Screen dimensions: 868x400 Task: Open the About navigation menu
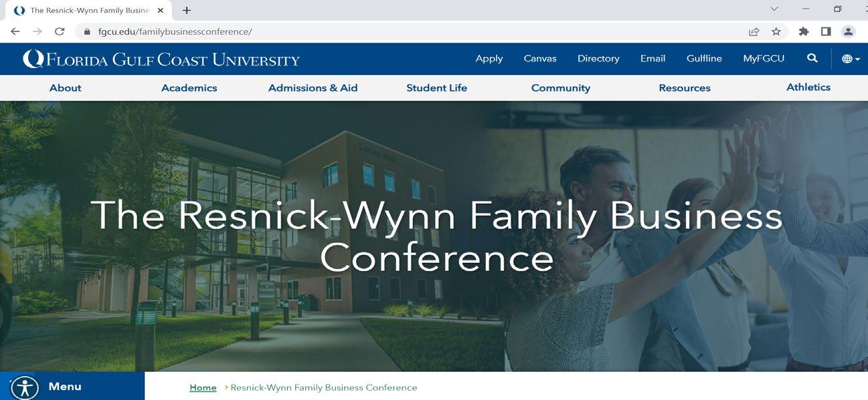point(66,88)
